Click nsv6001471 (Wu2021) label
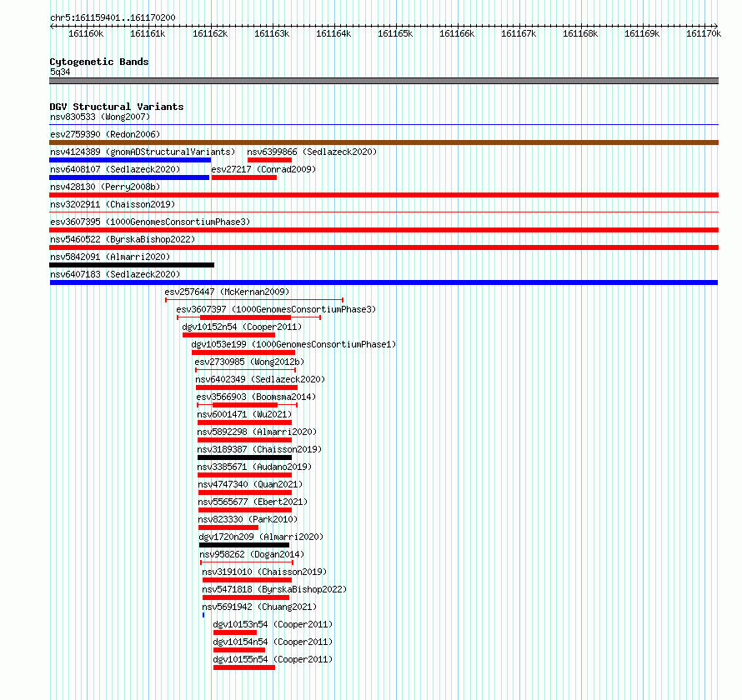742x700 pixels. click(244, 414)
